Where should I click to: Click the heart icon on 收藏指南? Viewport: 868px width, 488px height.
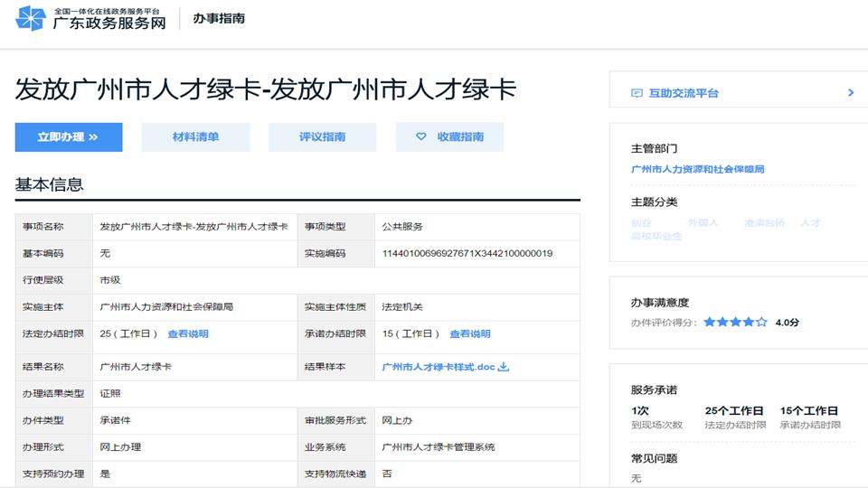point(420,136)
